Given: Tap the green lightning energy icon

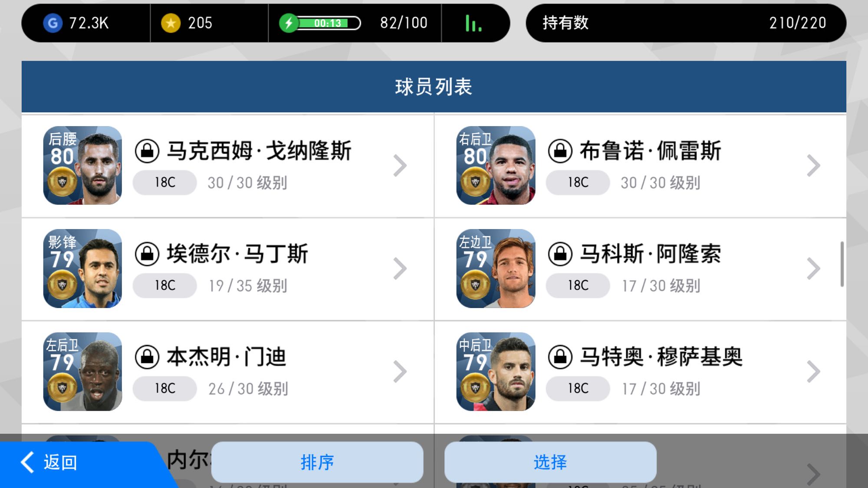Looking at the screenshot, I should pyautogui.click(x=289, y=23).
